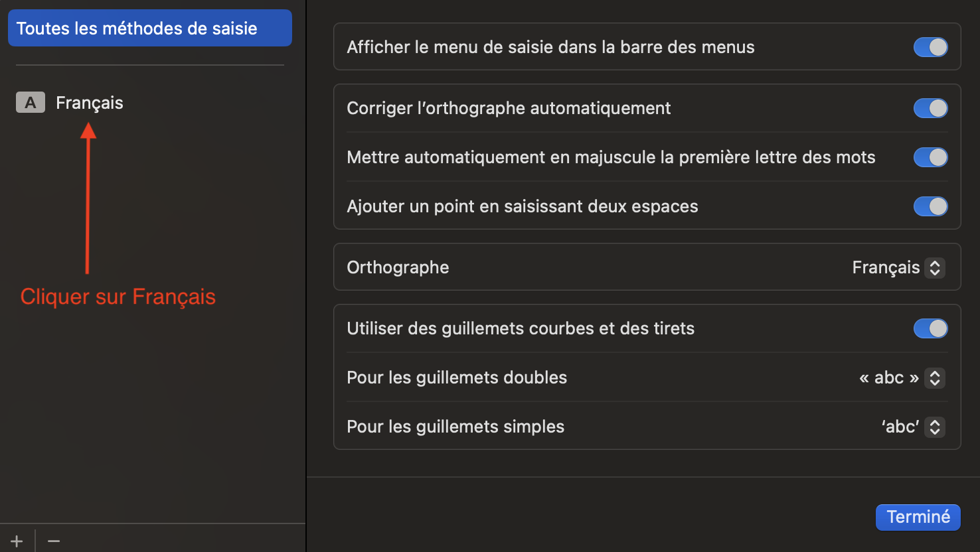Select Français in the input sources list
The image size is (980, 552).
point(90,103)
